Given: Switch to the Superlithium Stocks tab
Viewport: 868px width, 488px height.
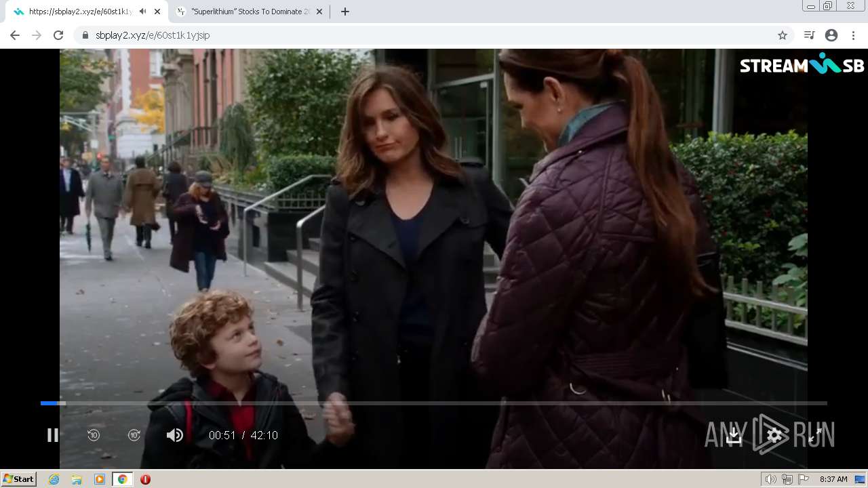Looking at the screenshot, I should click(x=250, y=12).
